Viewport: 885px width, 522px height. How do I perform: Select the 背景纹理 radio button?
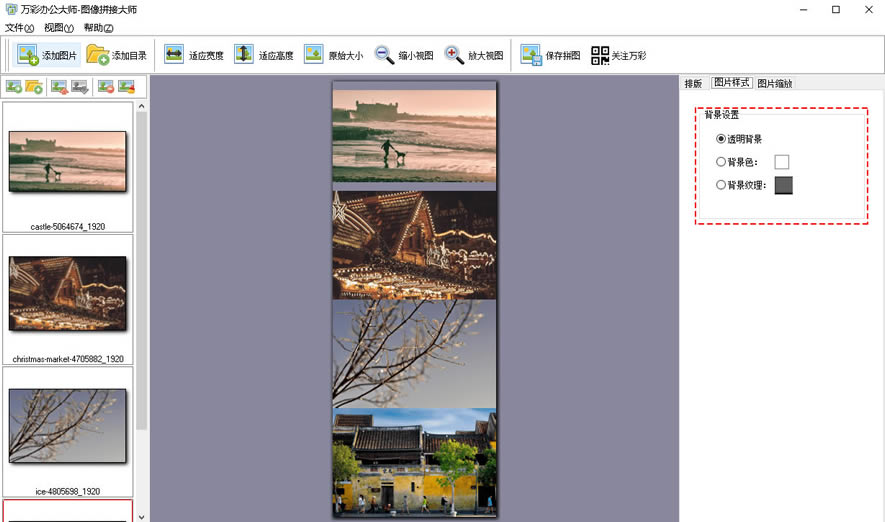coord(721,185)
